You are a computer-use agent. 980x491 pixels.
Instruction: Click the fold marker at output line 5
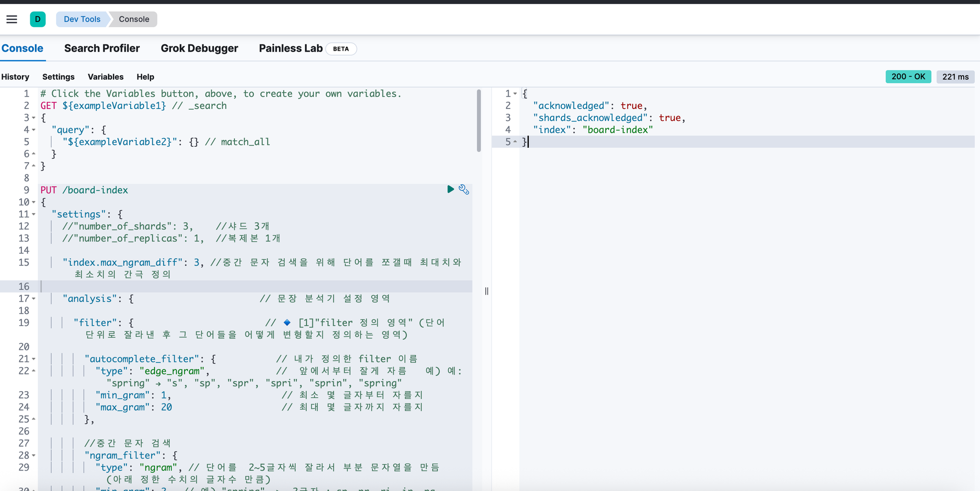point(515,142)
